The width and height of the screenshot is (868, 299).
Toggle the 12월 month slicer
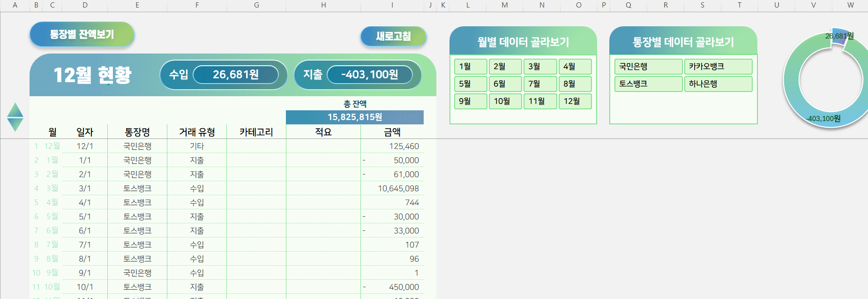click(575, 101)
